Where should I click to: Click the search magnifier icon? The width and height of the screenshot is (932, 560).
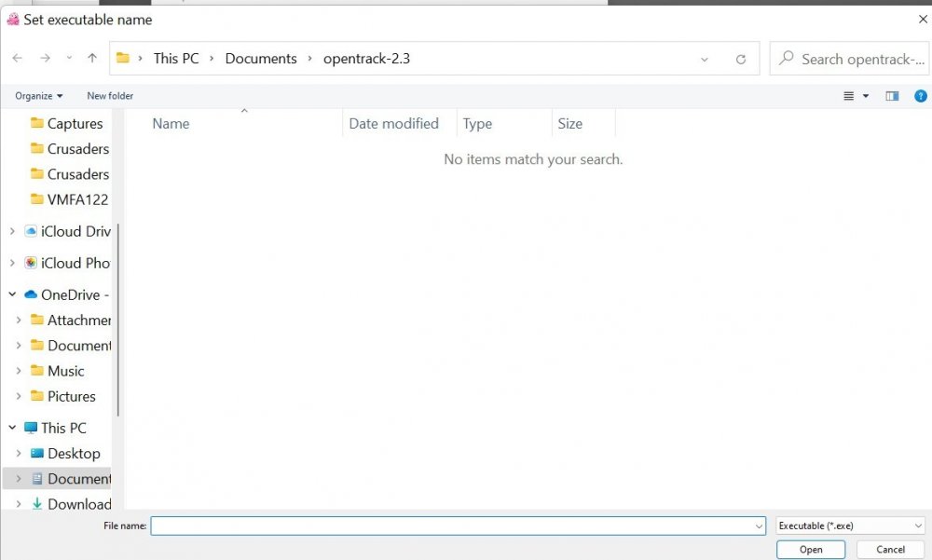tap(787, 58)
